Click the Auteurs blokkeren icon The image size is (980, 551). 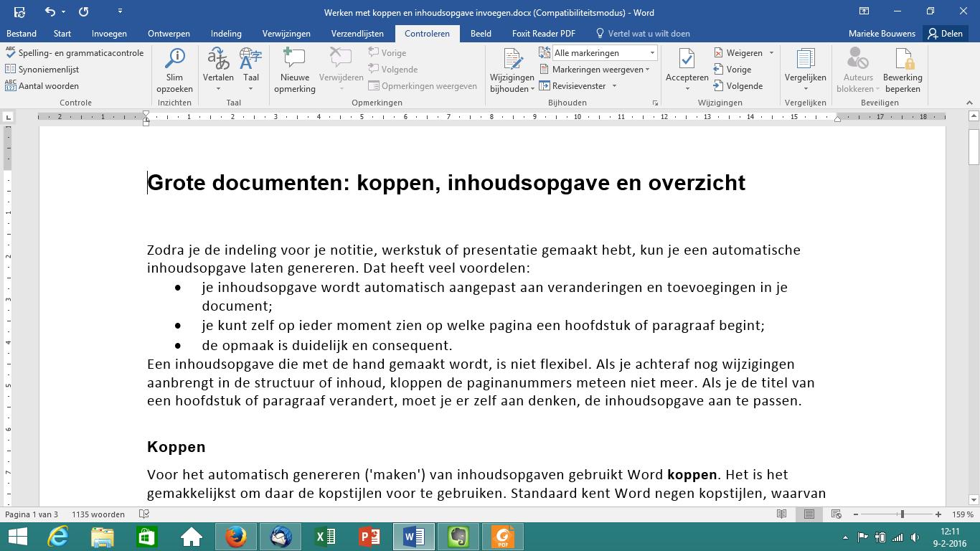[x=857, y=60]
